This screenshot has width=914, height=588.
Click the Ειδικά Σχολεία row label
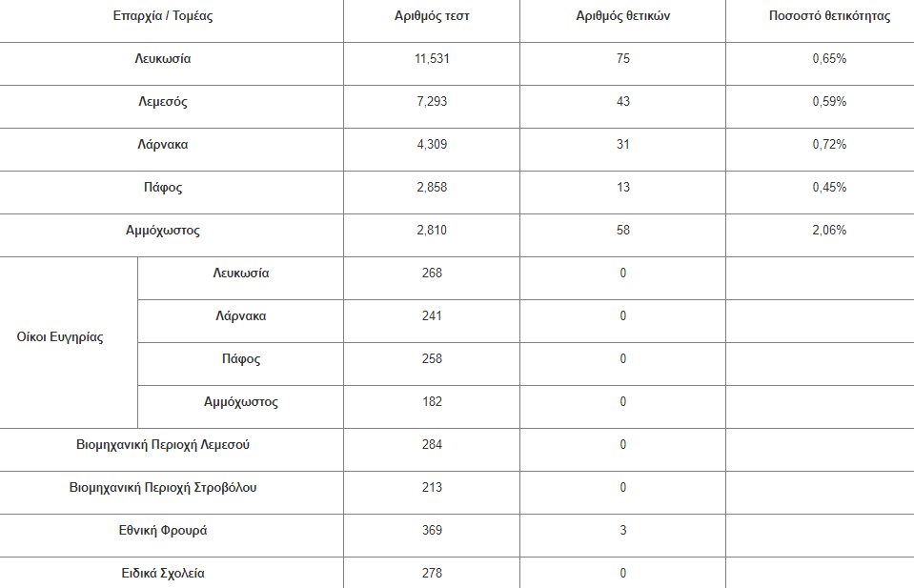click(x=163, y=574)
